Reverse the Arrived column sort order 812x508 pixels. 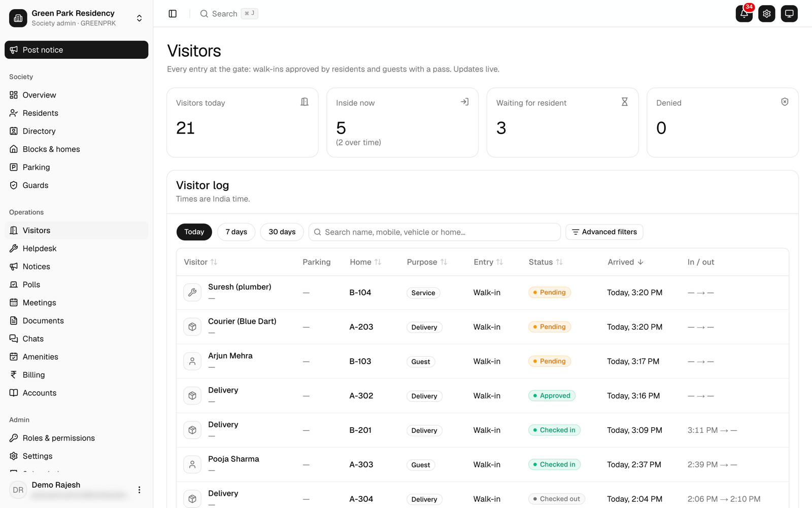[625, 262]
